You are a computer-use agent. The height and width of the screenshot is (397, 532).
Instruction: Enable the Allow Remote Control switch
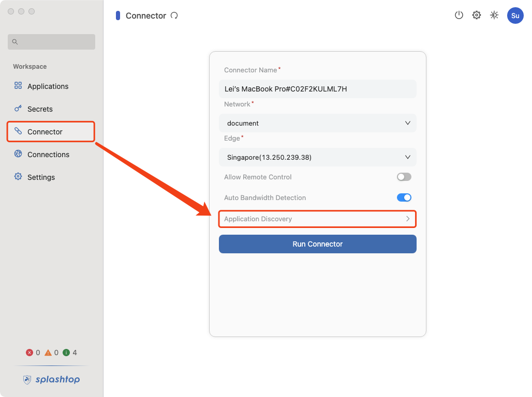pos(404,177)
